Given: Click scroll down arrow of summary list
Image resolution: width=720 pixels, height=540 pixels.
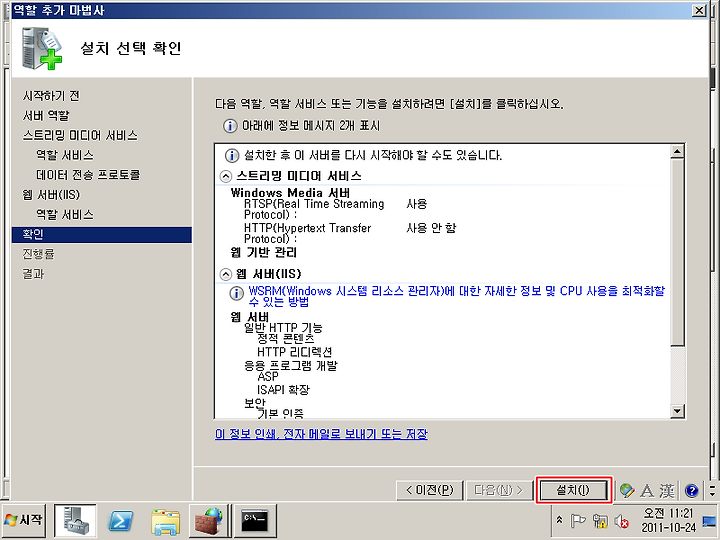Looking at the screenshot, I should tap(677, 411).
